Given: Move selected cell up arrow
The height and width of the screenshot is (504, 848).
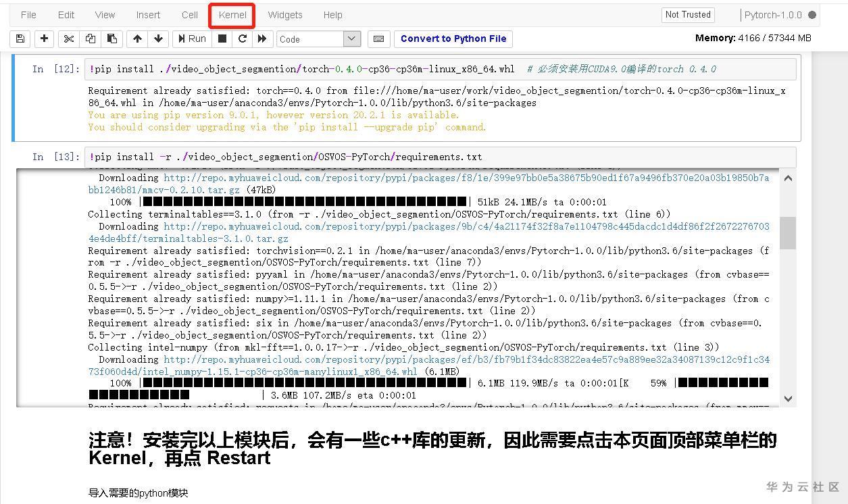Looking at the screenshot, I should click(x=137, y=39).
